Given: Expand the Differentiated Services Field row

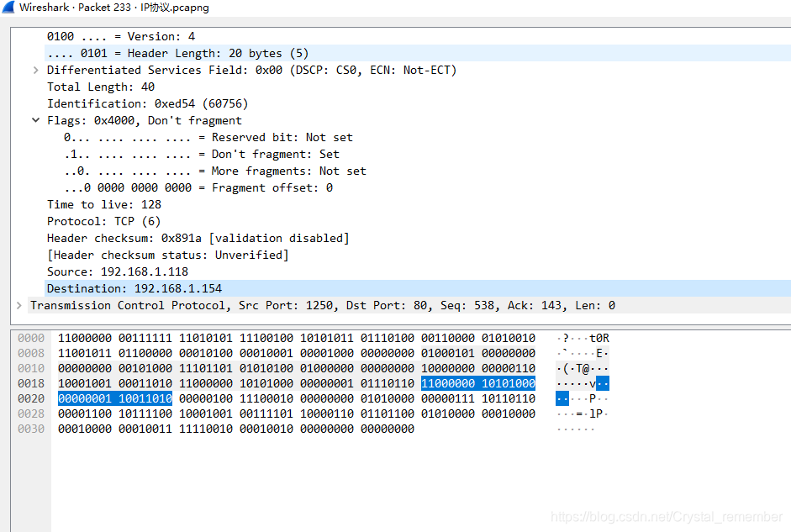Looking at the screenshot, I should click(x=35, y=70).
